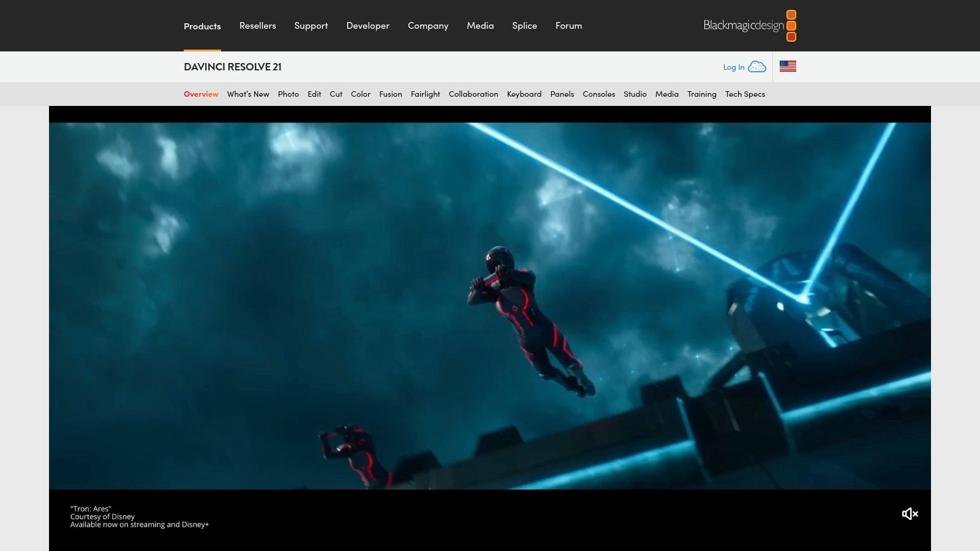
Task: Go to the Support menu item
Action: 311,26
